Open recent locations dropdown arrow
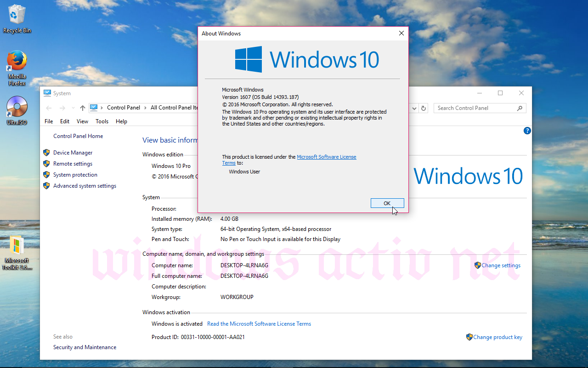588x368 pixels. (73, 108)
